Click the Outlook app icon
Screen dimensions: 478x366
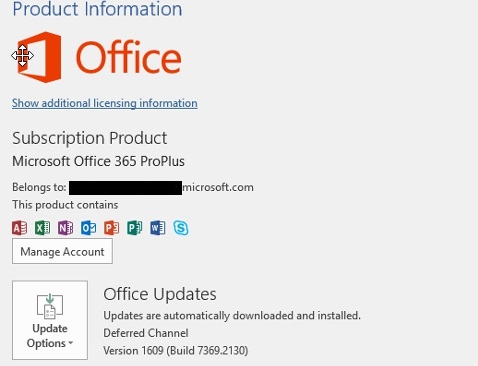(89, 228)
